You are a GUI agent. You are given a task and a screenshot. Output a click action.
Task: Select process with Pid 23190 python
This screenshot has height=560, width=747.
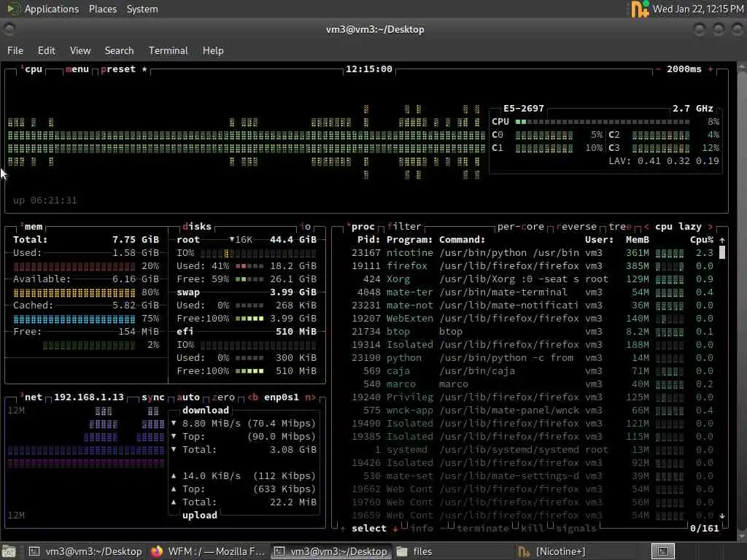coord(532,357)
